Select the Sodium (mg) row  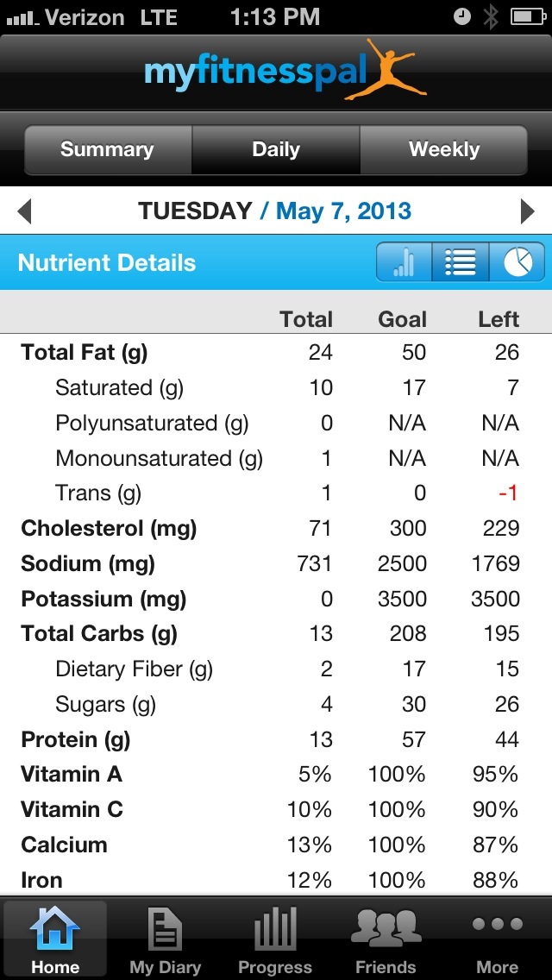coord(276,563)
